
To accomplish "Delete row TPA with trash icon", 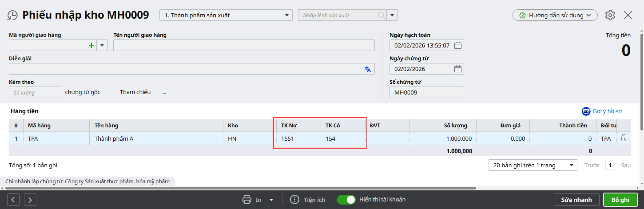I will (624, 138).
